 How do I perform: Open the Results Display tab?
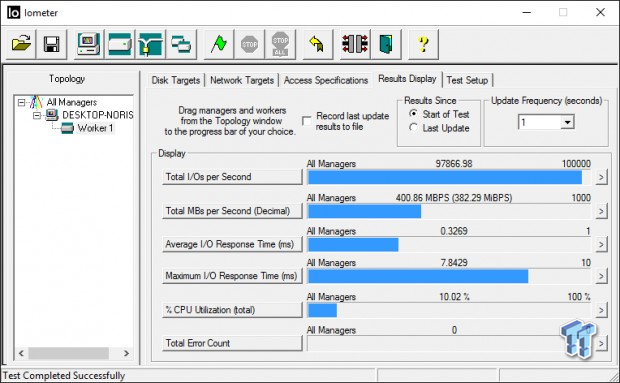pyautogui.click(x=407, y=79)
